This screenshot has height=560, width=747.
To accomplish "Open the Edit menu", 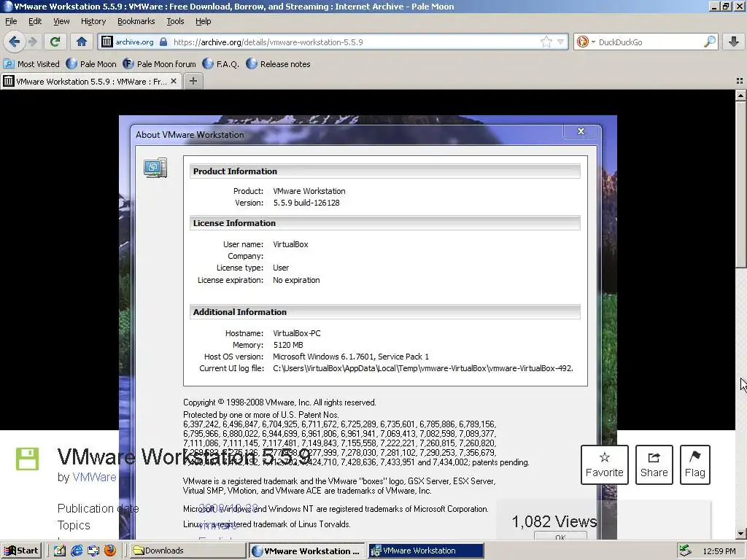I will (x=35, y=21).
